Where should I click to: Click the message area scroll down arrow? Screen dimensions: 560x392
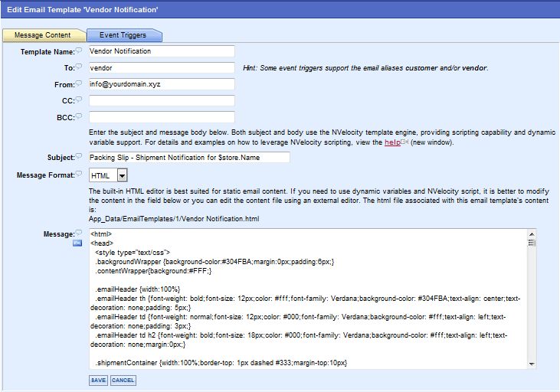point(532,364)
